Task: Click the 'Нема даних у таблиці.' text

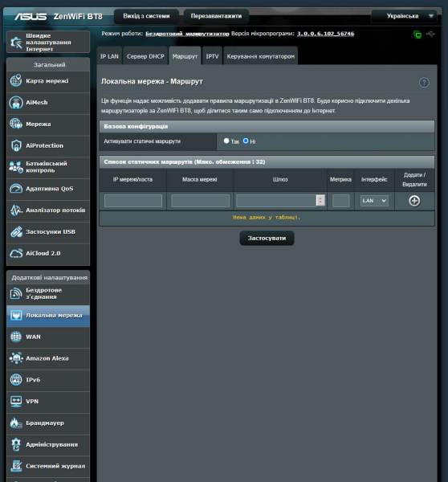Action: 267,218
